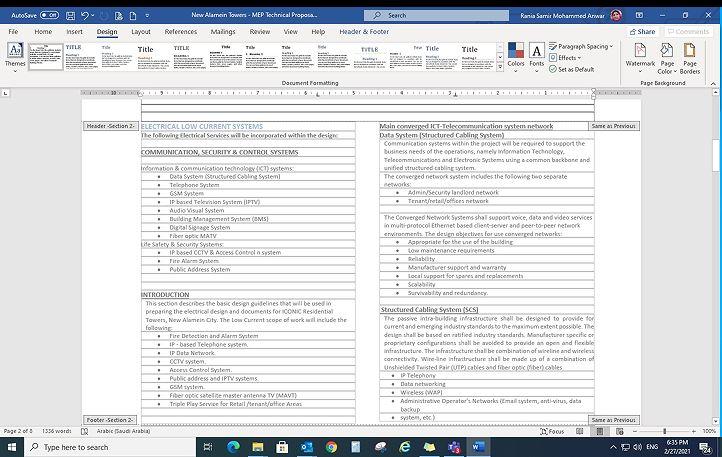Switch to Print Layout view

click(600, 431)
